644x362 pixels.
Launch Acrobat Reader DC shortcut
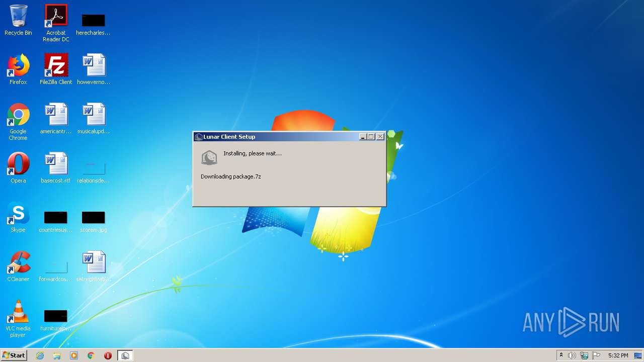coord(56,23)
